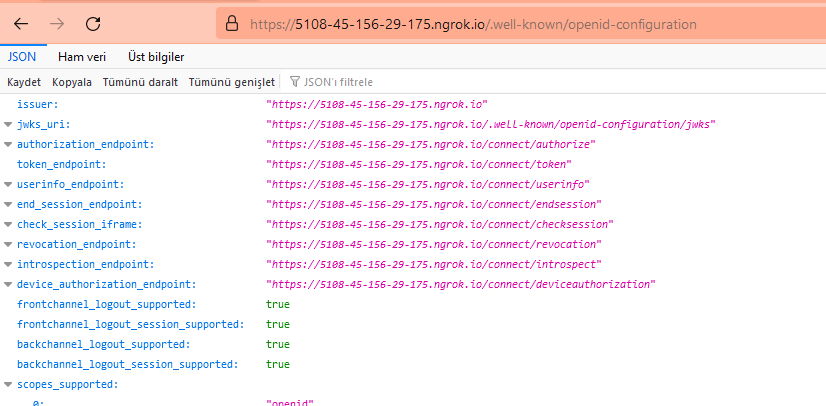Toggle the authorization_endpoint row arrow

tap(8, 144)
